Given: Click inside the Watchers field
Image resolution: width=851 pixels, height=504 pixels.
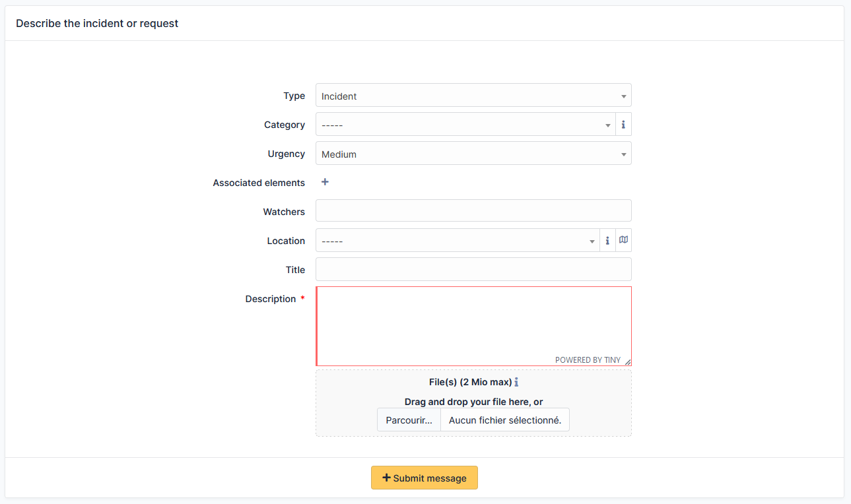Looking at the screenshot, I should pos(473,210).
